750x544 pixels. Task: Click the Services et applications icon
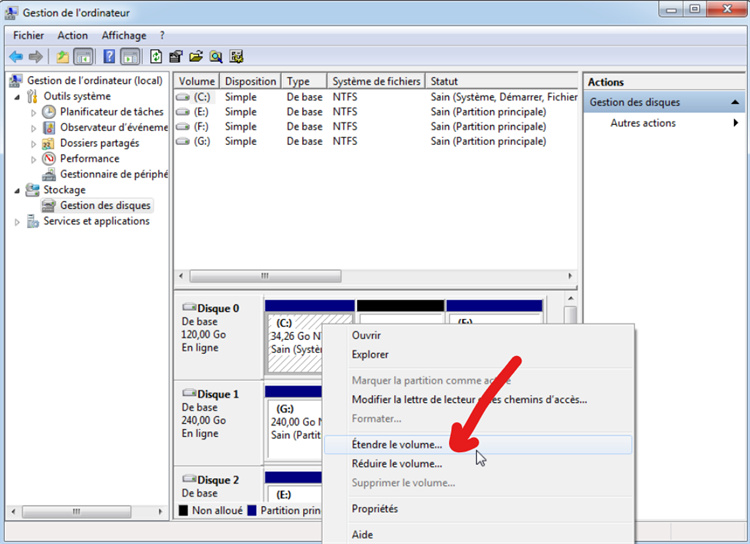33,221
